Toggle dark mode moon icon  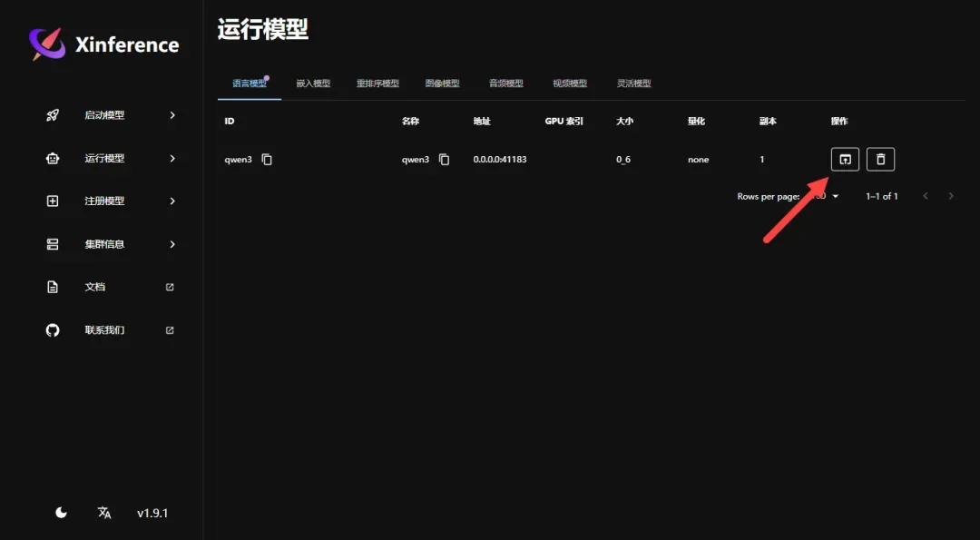point(62,513)
